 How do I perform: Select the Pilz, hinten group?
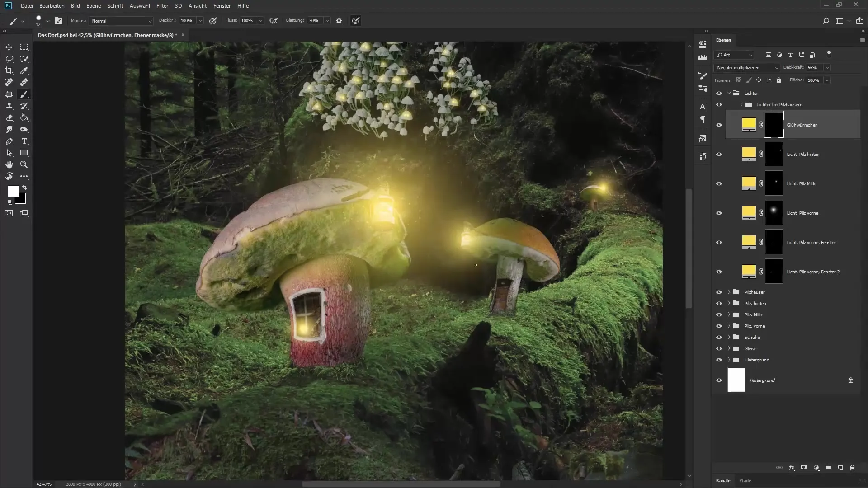[x=793, y=304]
